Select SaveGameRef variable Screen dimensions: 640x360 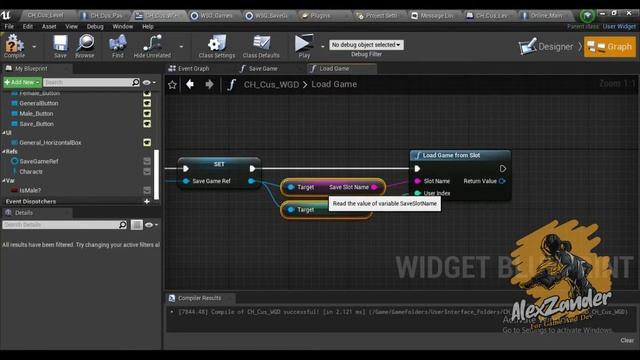click(39, 161)
